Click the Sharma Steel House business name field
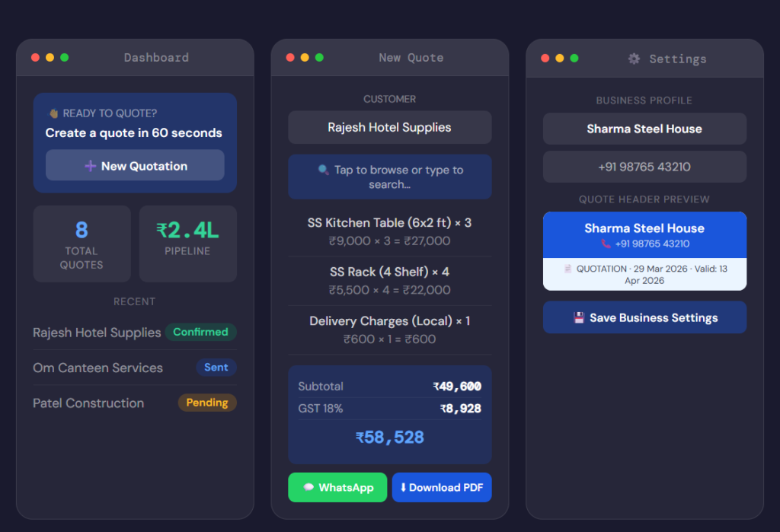780x532 pixels. [644, 129]
